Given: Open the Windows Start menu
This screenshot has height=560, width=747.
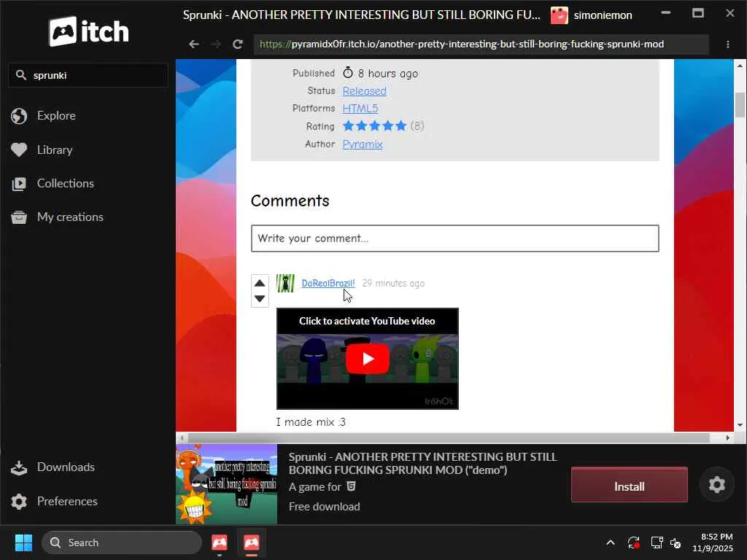Looking at the screenshot, I should pyautogui.click(x=23, y=542).
